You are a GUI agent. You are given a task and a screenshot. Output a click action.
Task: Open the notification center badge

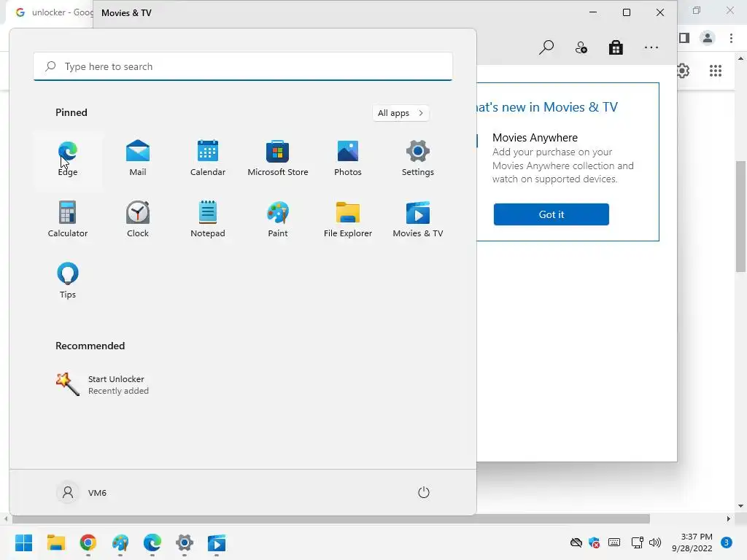[x=726, y=542]
